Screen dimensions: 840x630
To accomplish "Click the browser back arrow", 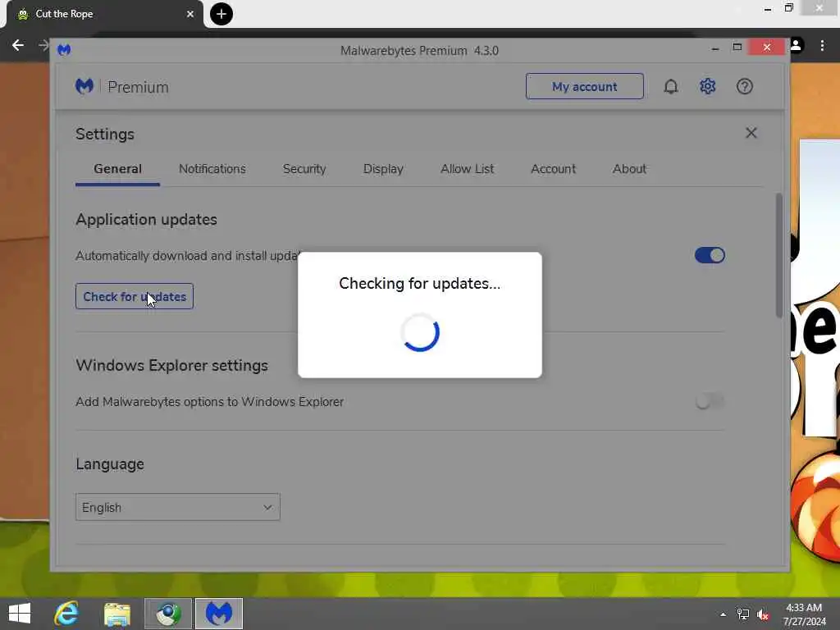I will (x=18, y=46).
